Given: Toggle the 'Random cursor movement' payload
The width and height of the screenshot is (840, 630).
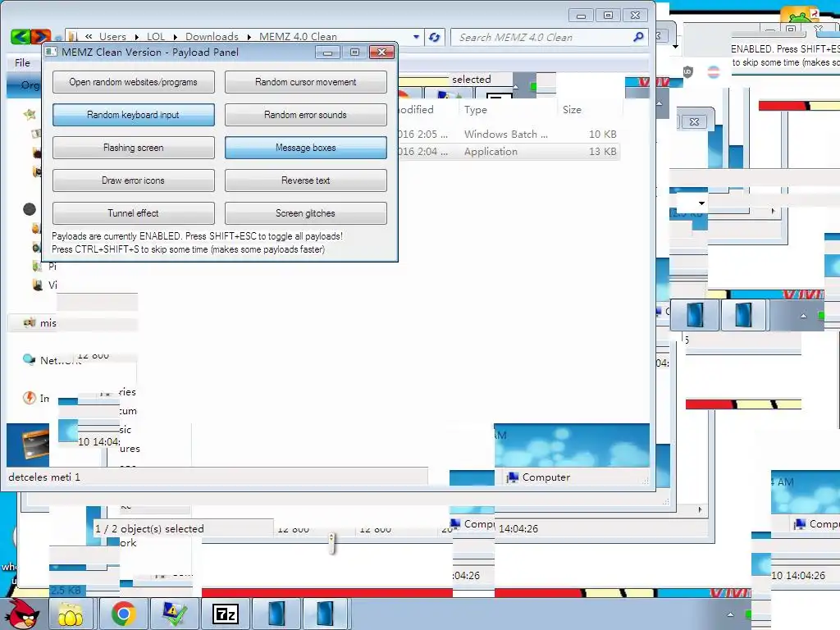Looking at the screenshot, I should 305,82.
